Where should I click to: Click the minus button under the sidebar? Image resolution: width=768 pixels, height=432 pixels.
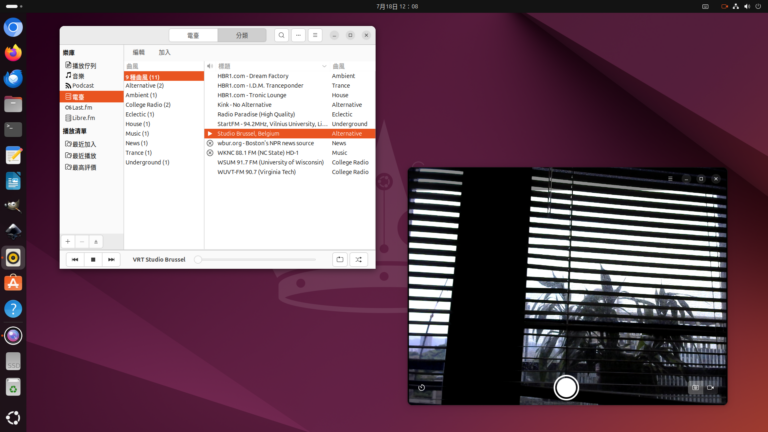[82, 241]
